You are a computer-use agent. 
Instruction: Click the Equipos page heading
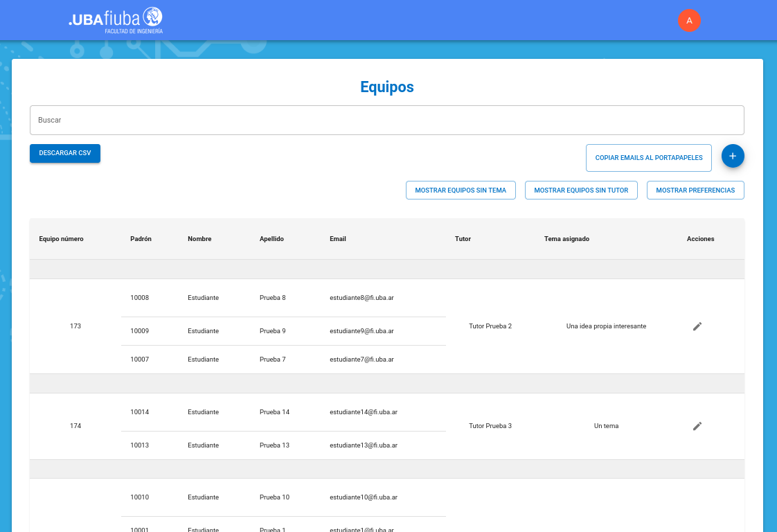coord(387,87)
